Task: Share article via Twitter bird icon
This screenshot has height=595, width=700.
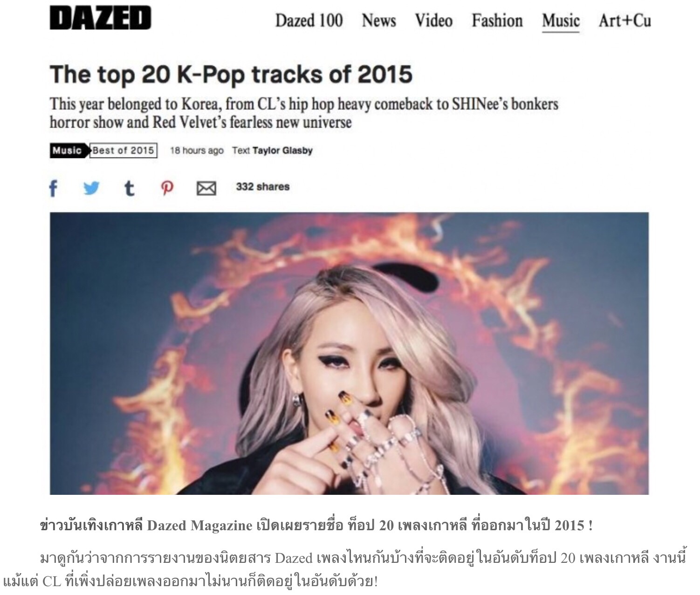Action: (x=91, y=188)
